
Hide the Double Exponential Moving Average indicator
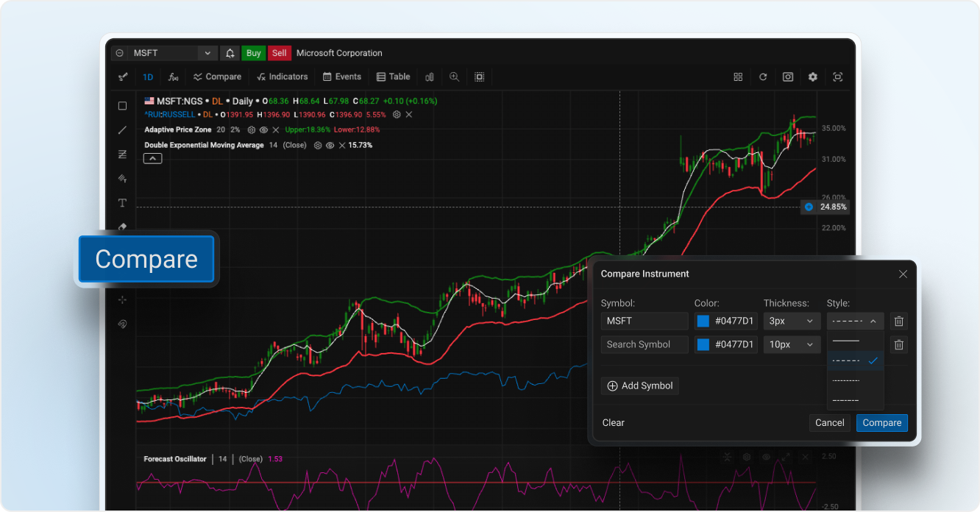[330, 144]
